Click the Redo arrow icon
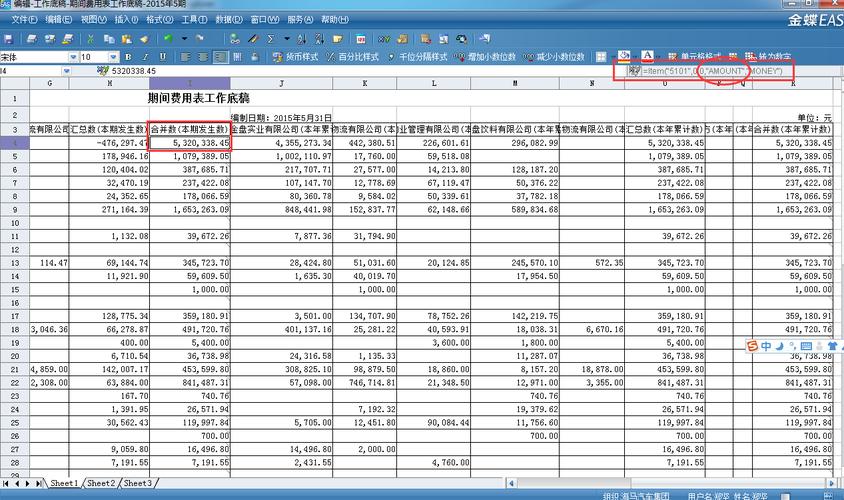Image resolution: width=844 pixels, height=500 pixels. [200, 38]
